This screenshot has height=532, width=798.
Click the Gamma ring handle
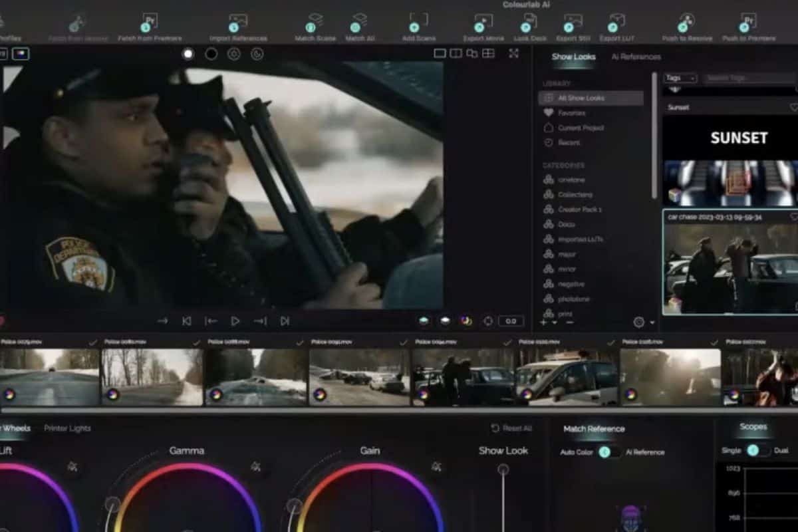pos(112,505)
